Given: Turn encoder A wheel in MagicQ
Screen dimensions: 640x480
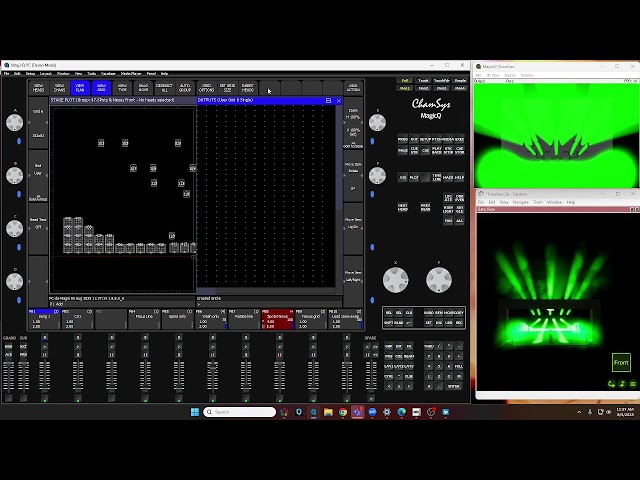Looking at the screenshot, I should (x=15, y=122).
